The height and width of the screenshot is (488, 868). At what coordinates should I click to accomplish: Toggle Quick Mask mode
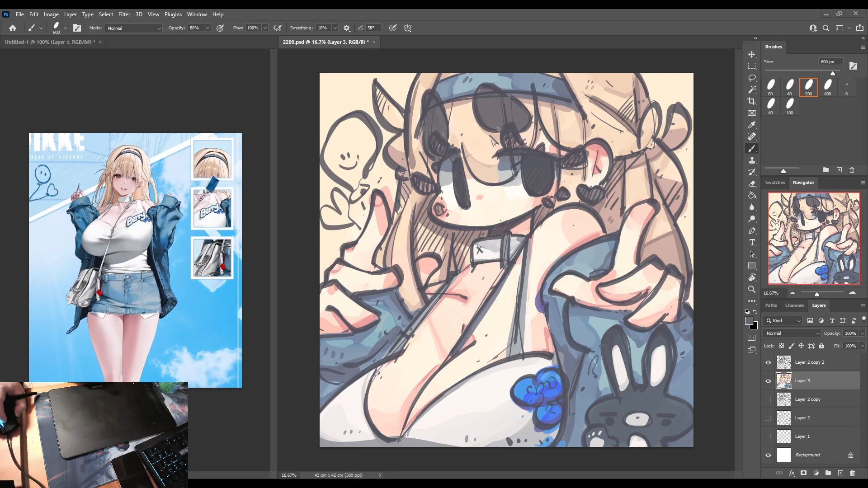coord(752,338)
